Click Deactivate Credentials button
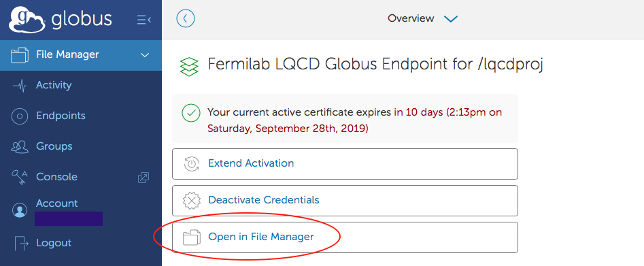Image resolution: width=644 pixels, height=266 pixels. click(345, 201)
